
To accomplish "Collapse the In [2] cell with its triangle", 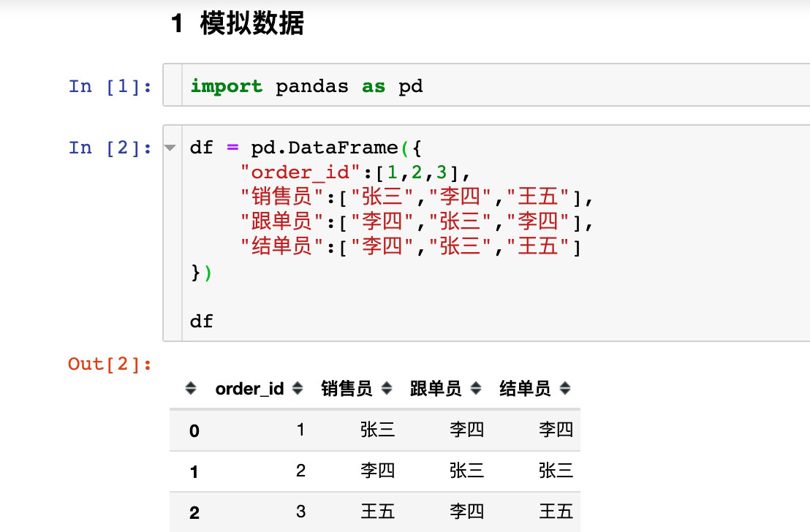I will coord(170,148).
